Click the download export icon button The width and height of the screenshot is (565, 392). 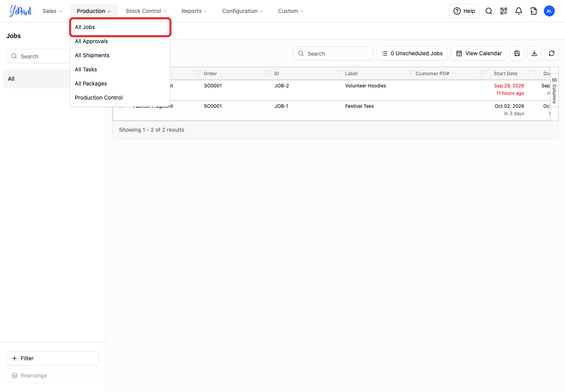[534, 53]
